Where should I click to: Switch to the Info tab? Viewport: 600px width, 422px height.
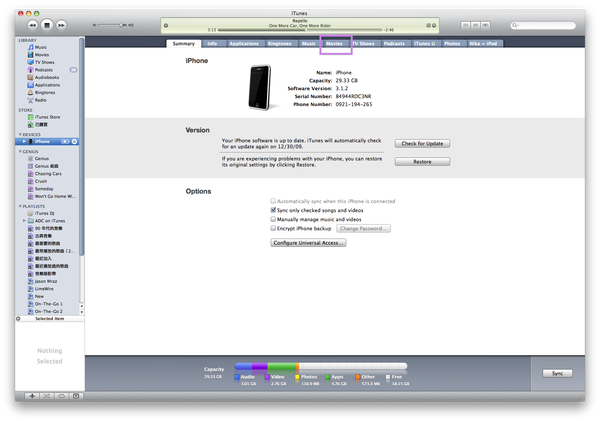[212, 44]
